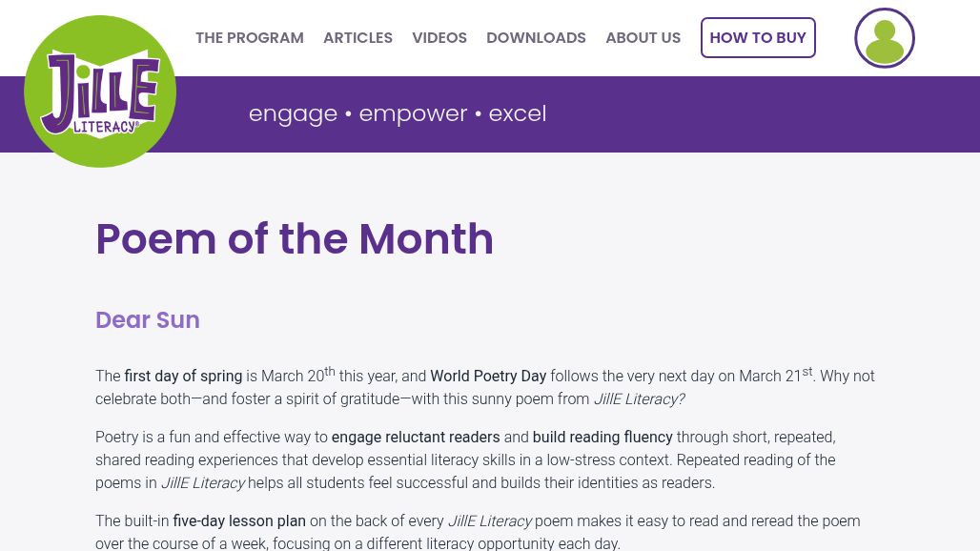Screen dimensions: 980x551
Task: Click the JillE Literacy logo
Action: pos(100,92)
